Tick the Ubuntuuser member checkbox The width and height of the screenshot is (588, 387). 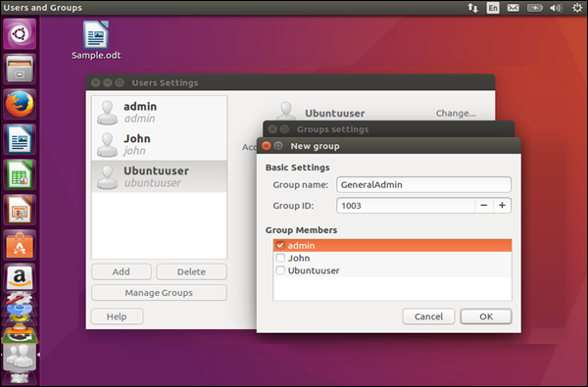coord(280,270)
